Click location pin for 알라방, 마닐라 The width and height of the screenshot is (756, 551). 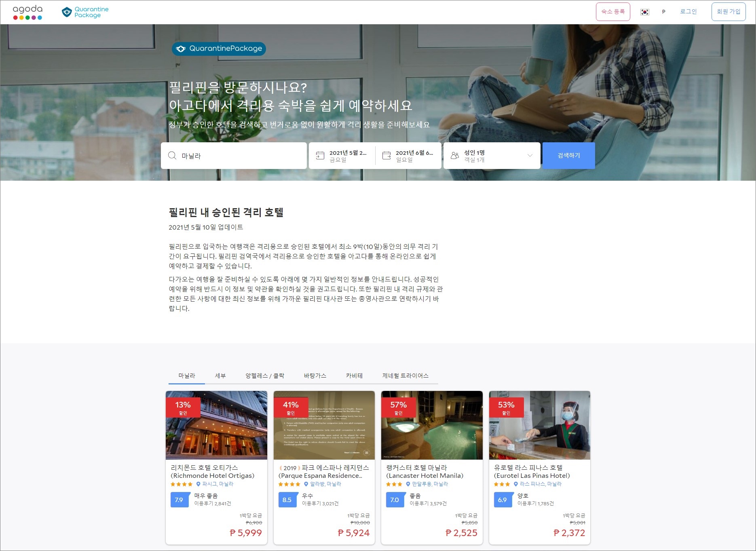(x=306, y=484)
